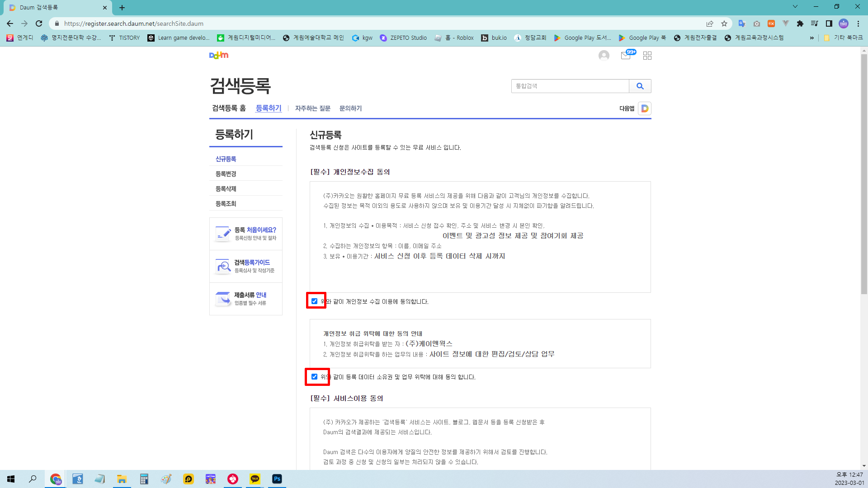Click the blue search magnifier button

coord(640,86)
